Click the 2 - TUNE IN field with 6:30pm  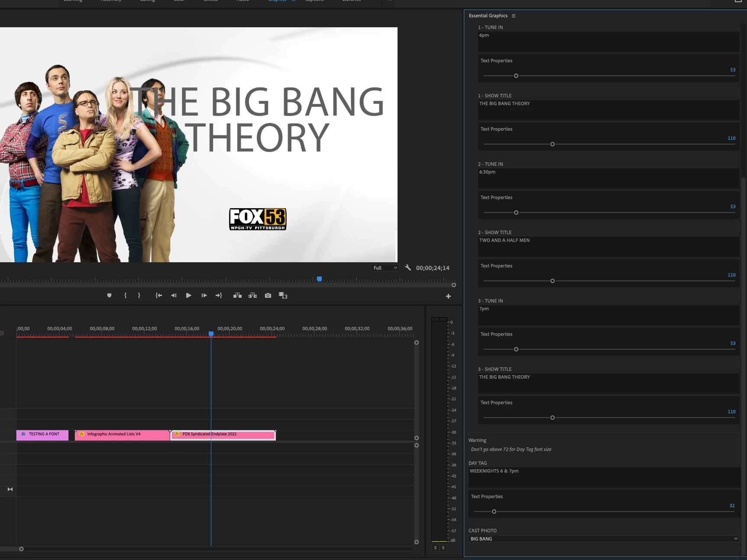(x=608, y=178)
